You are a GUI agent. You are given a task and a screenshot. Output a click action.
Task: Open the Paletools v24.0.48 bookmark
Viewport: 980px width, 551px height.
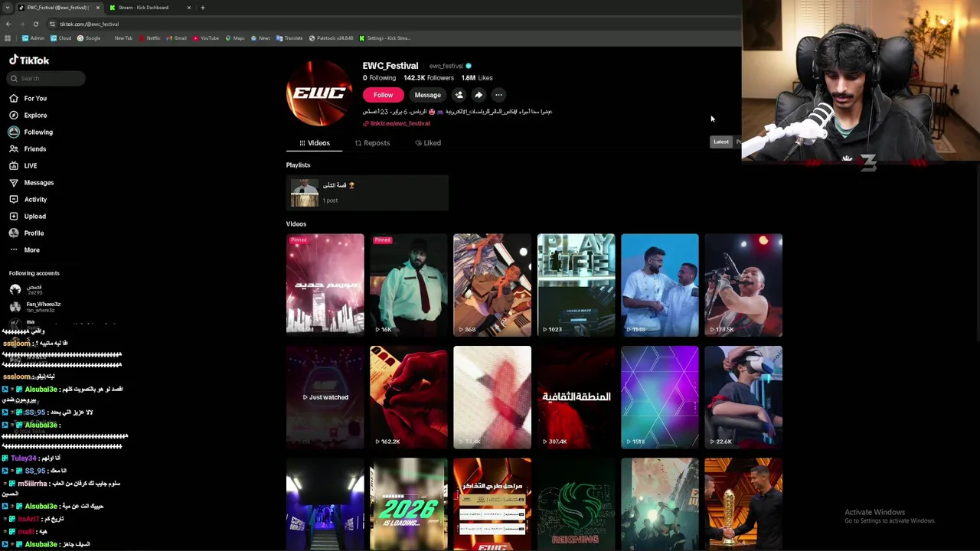[x=331, y=38]
